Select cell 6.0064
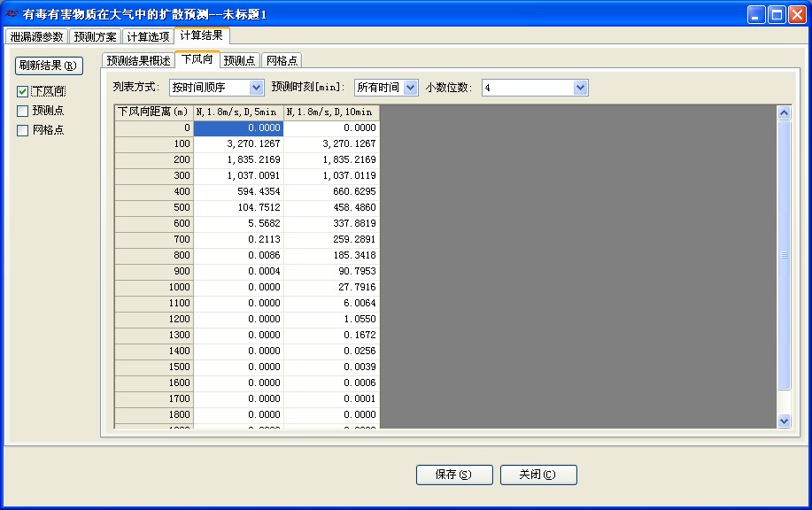The image size is (812, 510). pyautogui.click(x=331, y=304)
